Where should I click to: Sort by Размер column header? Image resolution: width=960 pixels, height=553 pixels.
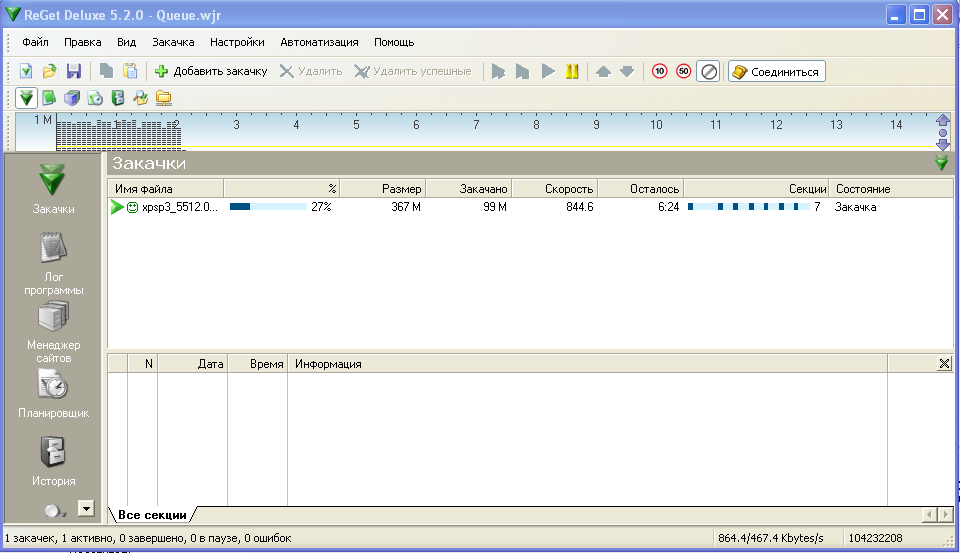coord(383,189)
